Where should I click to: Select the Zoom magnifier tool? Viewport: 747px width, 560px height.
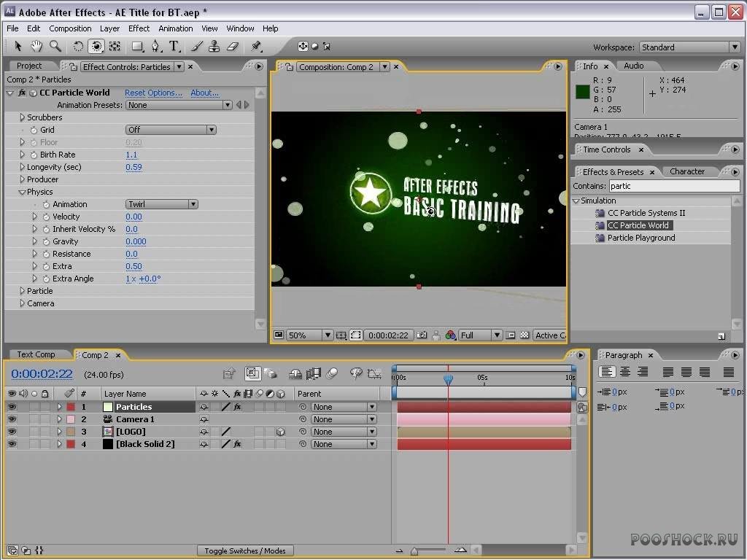point(55,47)
